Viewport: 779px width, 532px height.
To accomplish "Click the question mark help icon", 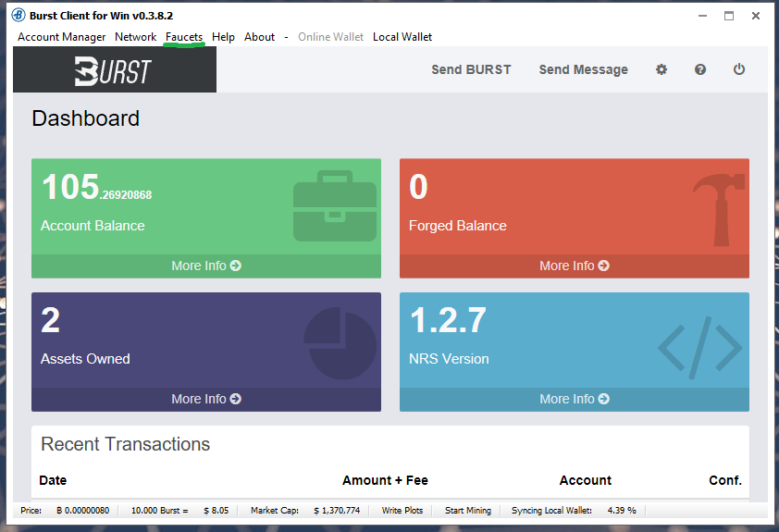I will [x=700, y=69].
